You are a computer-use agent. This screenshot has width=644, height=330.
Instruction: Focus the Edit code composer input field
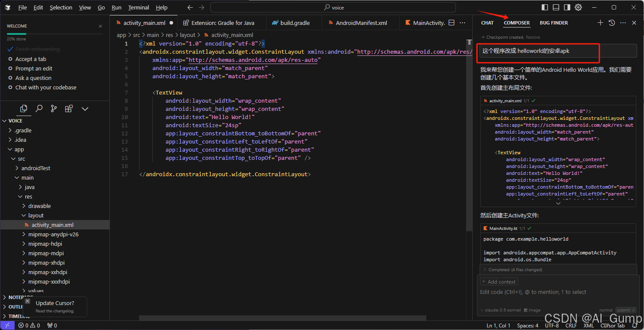(558, 292)
